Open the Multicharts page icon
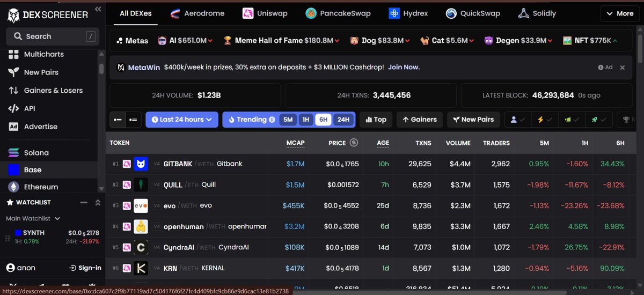 click(x=14, y=54)
